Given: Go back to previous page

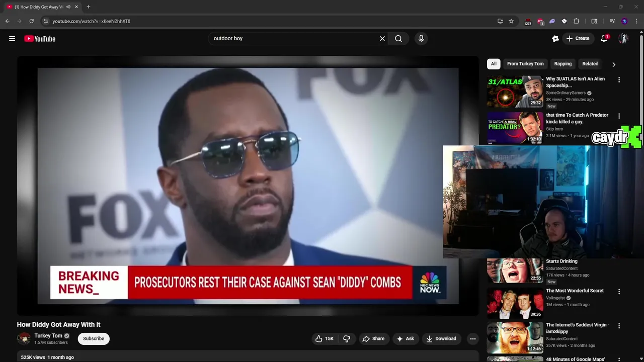Looking at the screenshot, I should (8, 21).
